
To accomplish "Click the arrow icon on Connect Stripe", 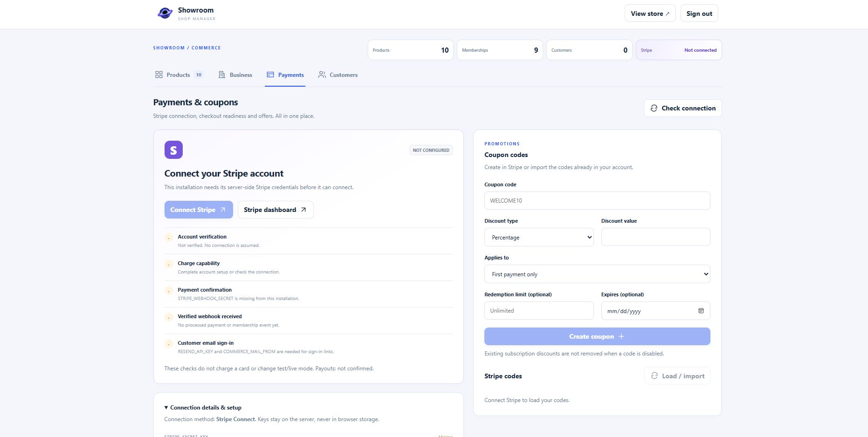I will click(223, 210).
